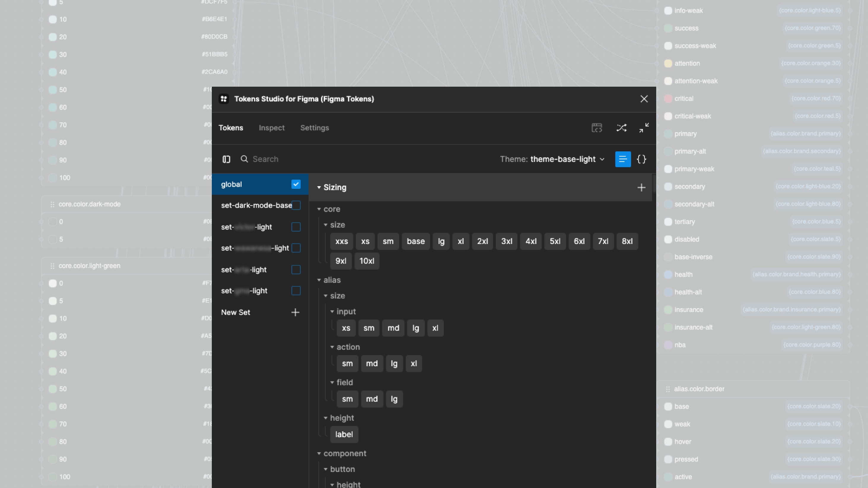Collapse the alias group triangle
The height and width of the screenshot is (488, 868).
[319, 280]
